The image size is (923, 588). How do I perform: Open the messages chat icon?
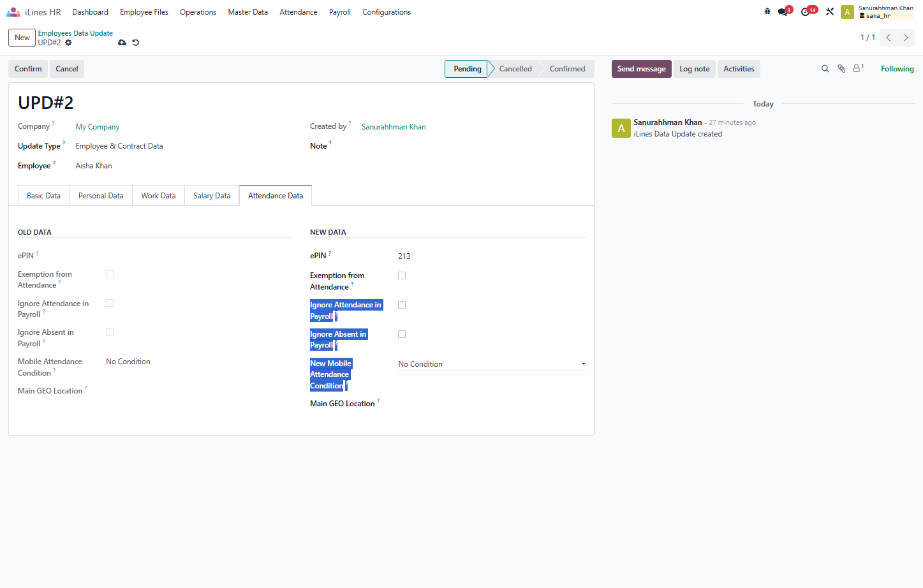pos(784,11)
